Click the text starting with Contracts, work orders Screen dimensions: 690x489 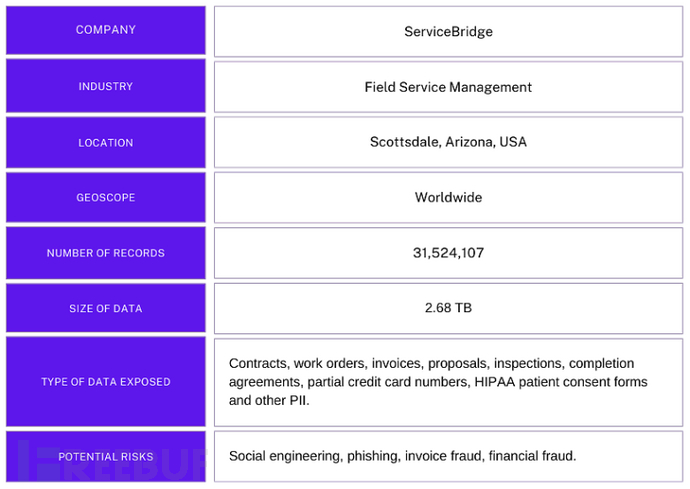tap(300, 364)
